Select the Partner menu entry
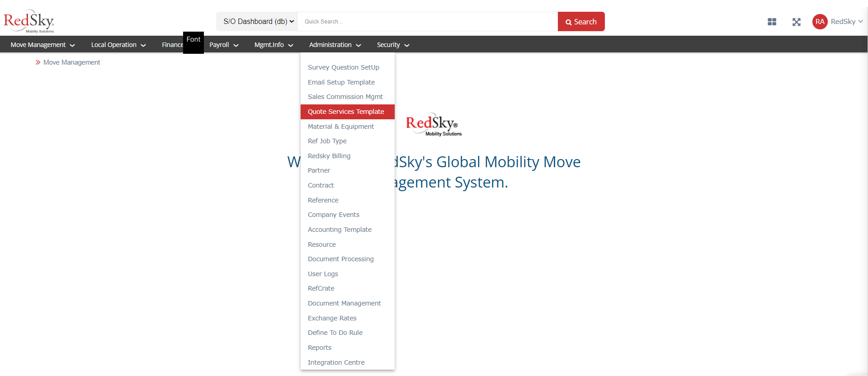The image size is (868, 376). point(347,170)
